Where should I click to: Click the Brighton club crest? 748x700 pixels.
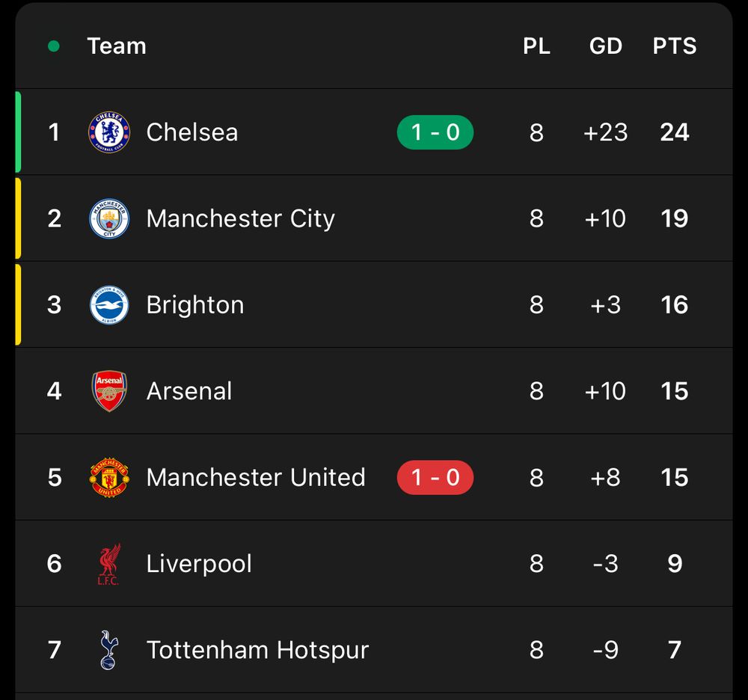[109, 305]
